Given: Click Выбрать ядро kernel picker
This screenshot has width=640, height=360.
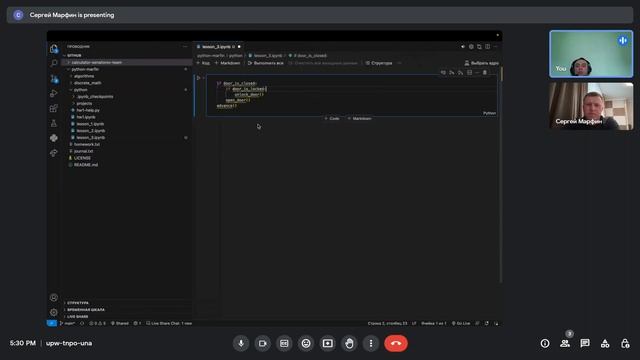Looking at the screenshot, I should pos(482,63).
